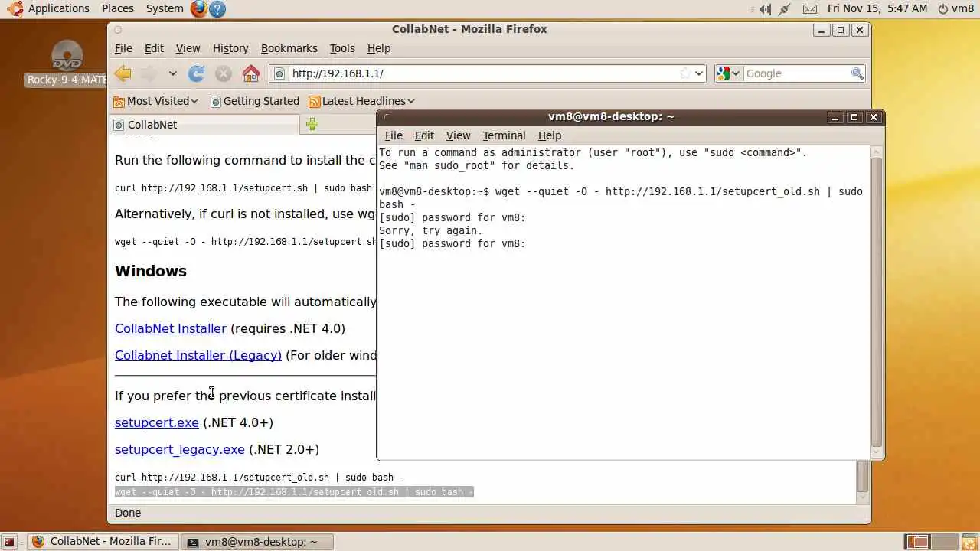Open the terminal File menu
Image resolution: width=980 pixels, height=551 pixels.
394,135
